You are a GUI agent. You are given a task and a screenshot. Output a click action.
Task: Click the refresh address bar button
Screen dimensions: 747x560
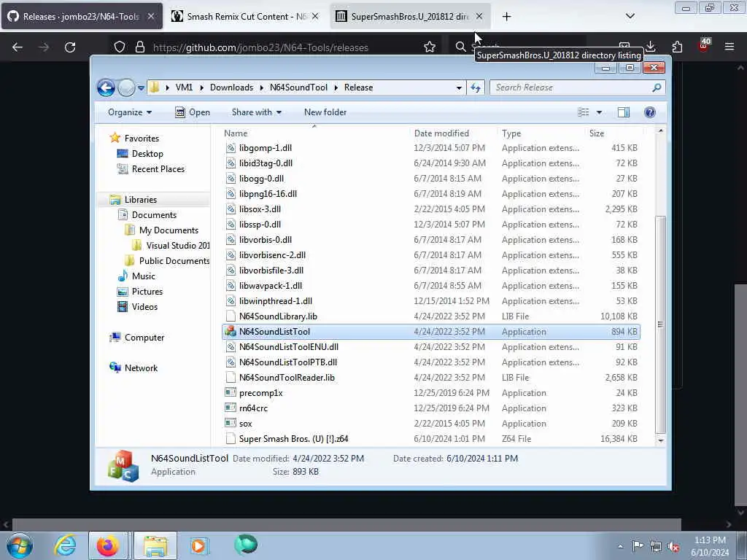(476, 87)
